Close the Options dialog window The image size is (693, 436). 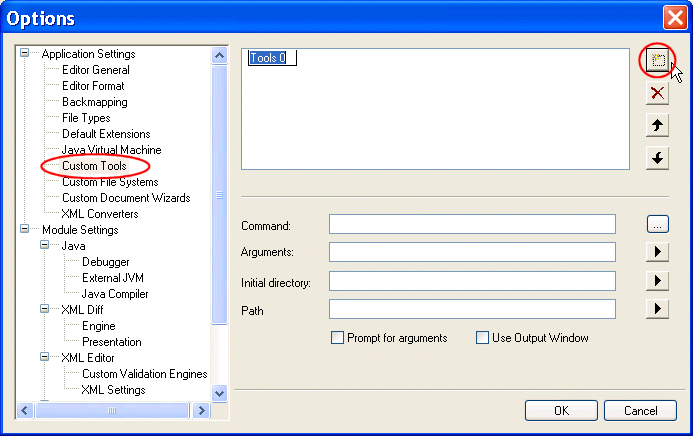pyautogui.click(x=674, y=17)
